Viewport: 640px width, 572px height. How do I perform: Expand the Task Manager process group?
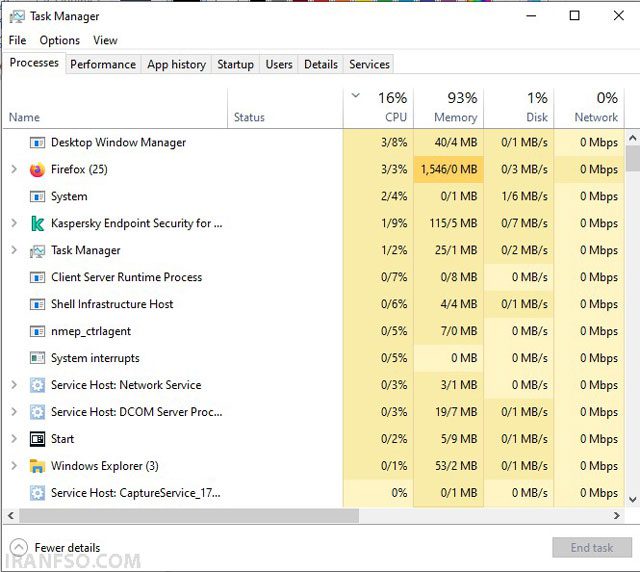pyautogui.click(x=14, y=250)
